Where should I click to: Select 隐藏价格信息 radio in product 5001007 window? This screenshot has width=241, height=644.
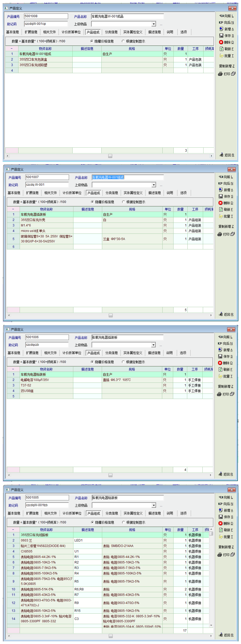[x=92, y=202]
